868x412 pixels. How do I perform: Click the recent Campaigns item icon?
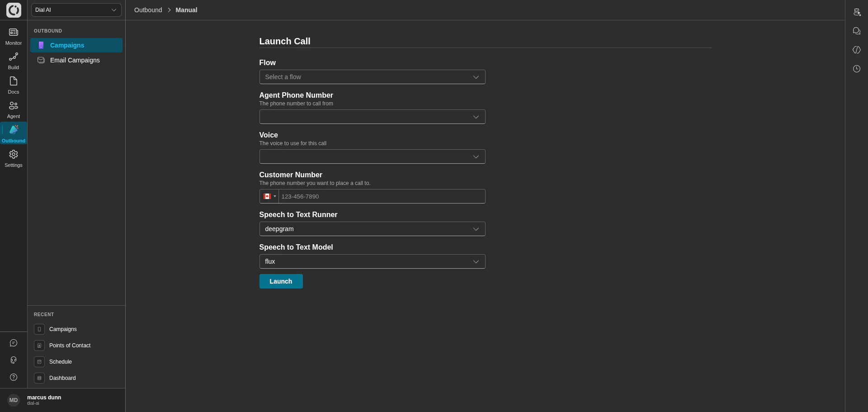pyautogui.click(x=39, y=329)
